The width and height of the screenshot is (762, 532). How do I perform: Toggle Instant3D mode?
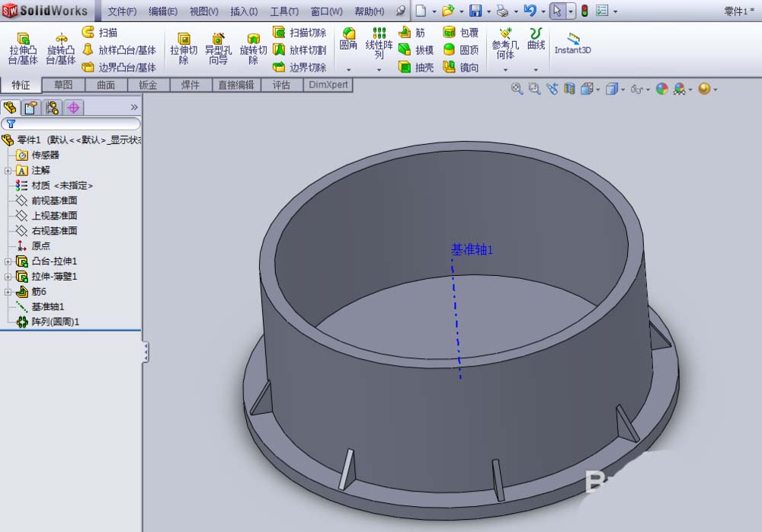coord(573,43)
